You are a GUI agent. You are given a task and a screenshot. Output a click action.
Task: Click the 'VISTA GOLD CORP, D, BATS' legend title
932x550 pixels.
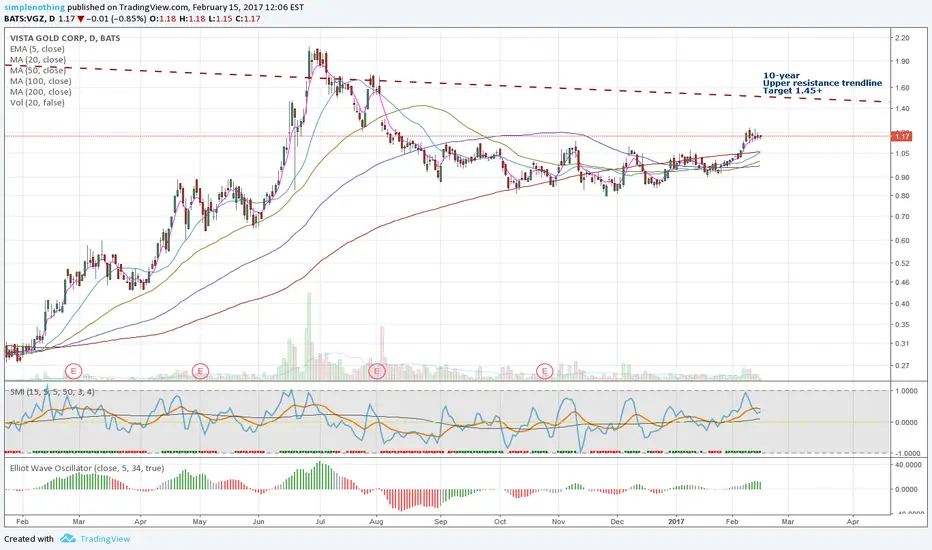click(65, 38)
